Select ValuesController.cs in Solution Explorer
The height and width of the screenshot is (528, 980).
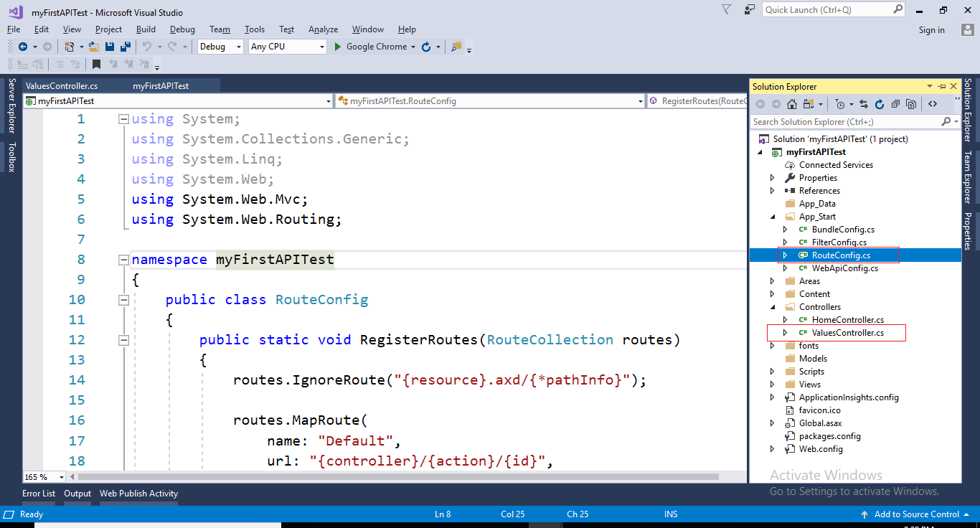coord(847,333)
